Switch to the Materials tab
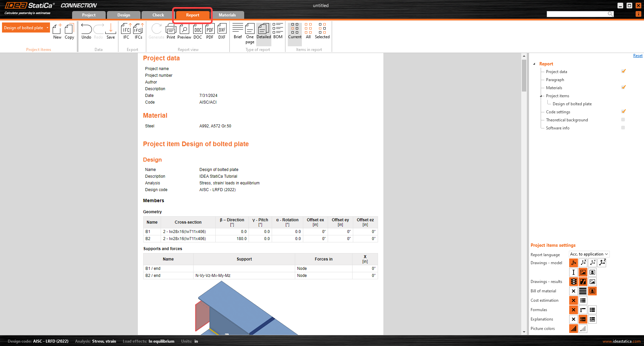The height and width of the screenshot is (346, 644). [x=227, y=15]
